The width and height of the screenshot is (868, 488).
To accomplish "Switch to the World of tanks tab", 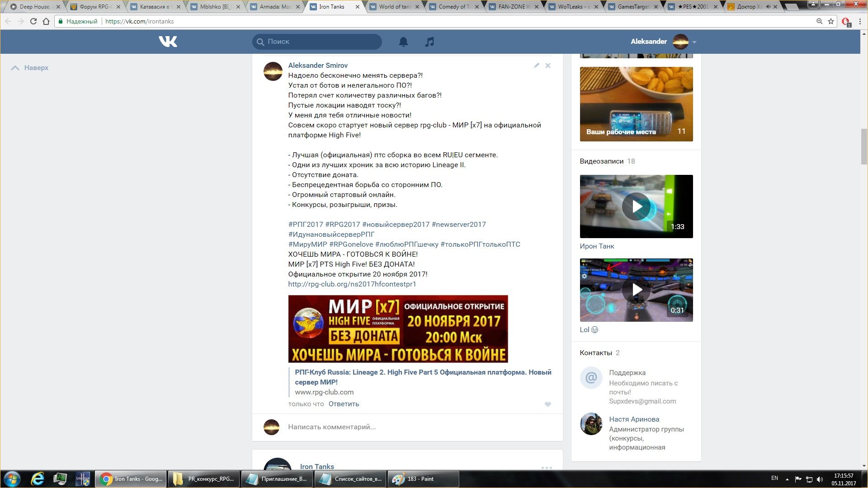I will tap(392, 7).
